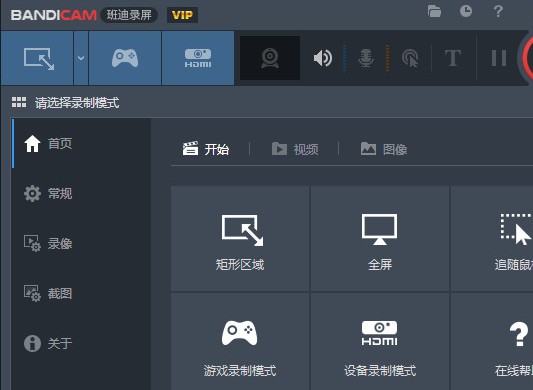
Task: Click the 请选择录制模式 heading text
Action: pyautogui.click(x=77, y=103)
